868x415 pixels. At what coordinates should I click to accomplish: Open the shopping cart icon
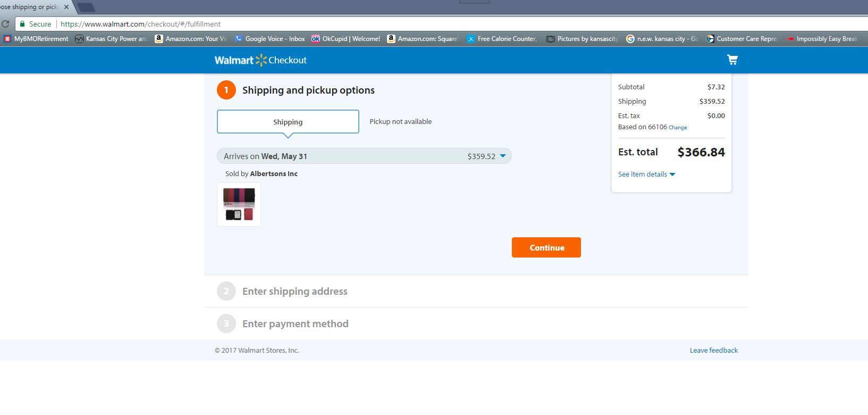pos(732,60)
